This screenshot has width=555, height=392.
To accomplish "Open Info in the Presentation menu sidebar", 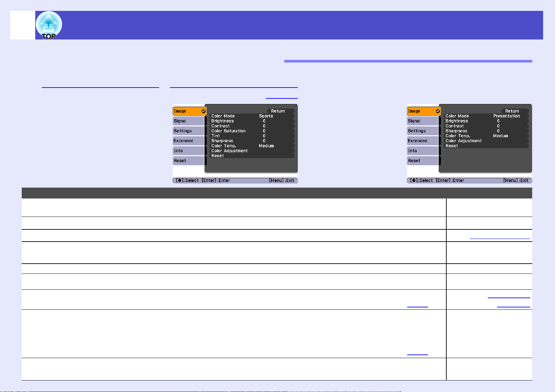I will (423, 151).
